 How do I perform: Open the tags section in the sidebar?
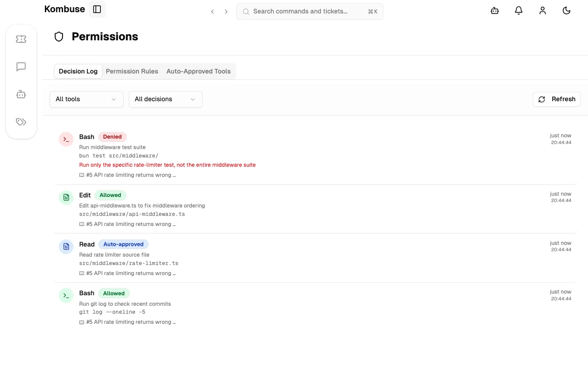[21, 122]
